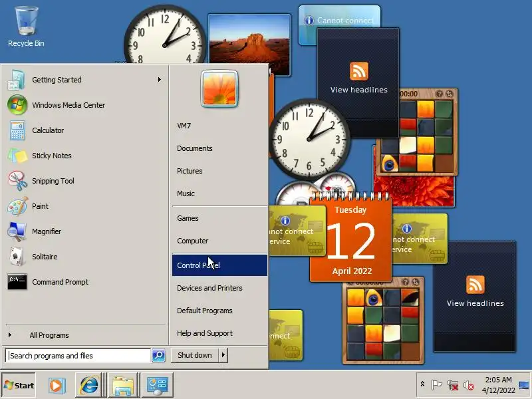Start the Snipping Tool program
Image resolution: width=532 pixels, height=399 pixels.
pos(84,181)
